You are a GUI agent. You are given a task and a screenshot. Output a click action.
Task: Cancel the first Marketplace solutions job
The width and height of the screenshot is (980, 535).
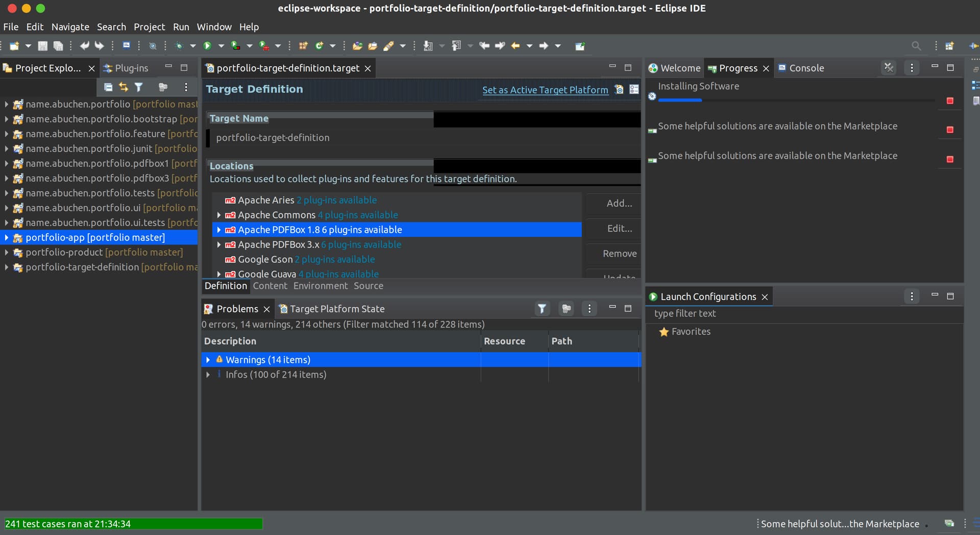click(950, 130)
